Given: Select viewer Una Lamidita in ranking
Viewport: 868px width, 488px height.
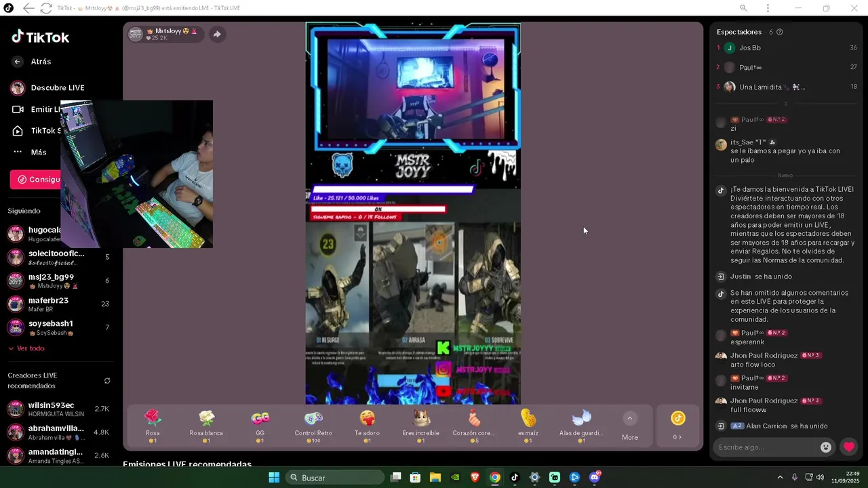Looking at the screenshot, I should click(x=787, y=87).
